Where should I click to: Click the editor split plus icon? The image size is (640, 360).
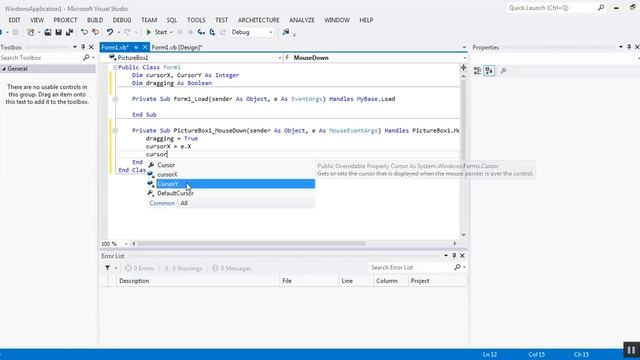pyautogui.click(x=463, y=68)
